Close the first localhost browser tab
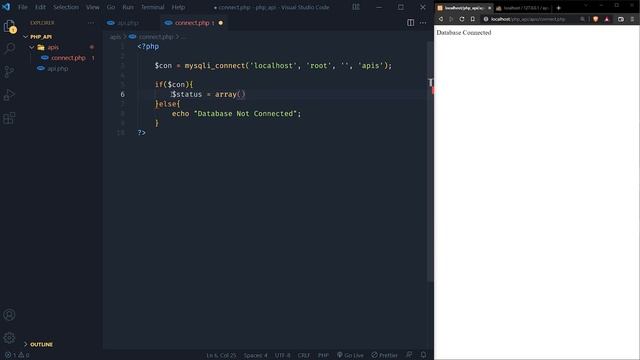Screen dimensions: 640x360 pyautogui.click(x=489, y=8)
